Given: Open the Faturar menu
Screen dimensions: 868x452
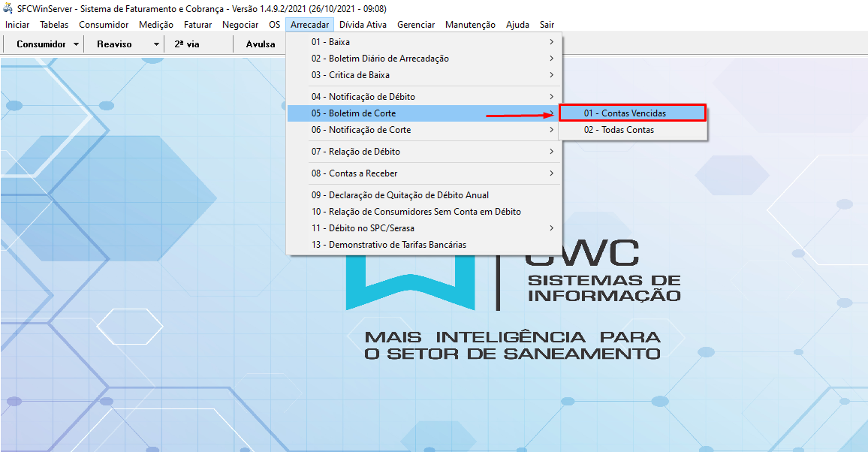Looking at the screenshot, I should pyautogui.click(x=197, y=24).
